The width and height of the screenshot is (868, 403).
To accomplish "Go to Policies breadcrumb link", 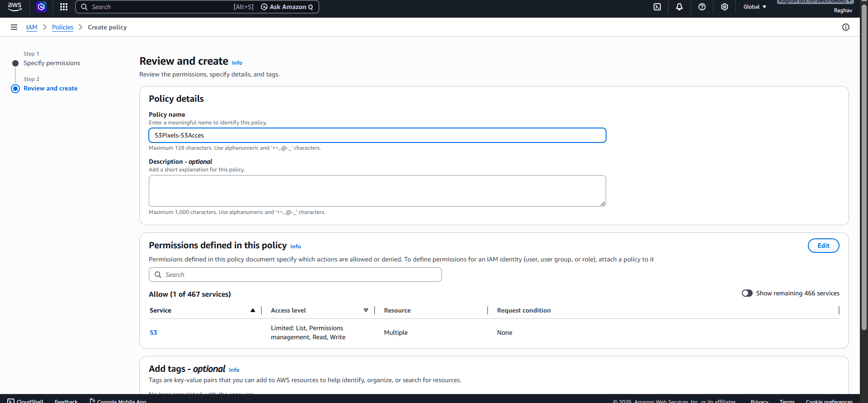I will pyautogui.click(x=62, y=27).
